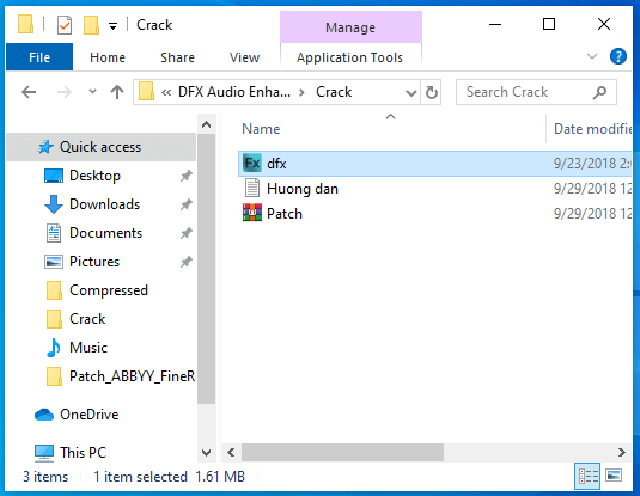Open Crack folder in navigation pane
The height and width of the screenshot is (496, 640).
87,319
